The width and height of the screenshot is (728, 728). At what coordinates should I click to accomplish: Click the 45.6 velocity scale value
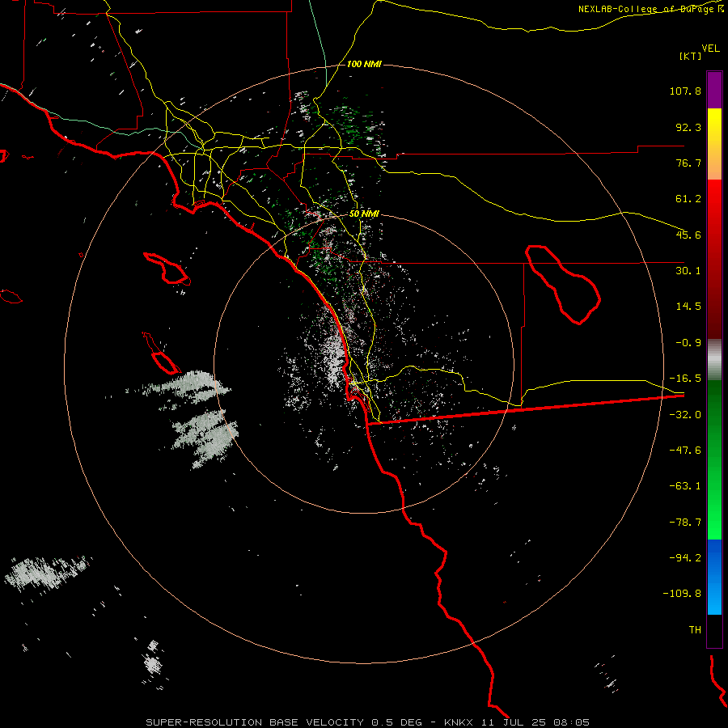coord(688,235)
